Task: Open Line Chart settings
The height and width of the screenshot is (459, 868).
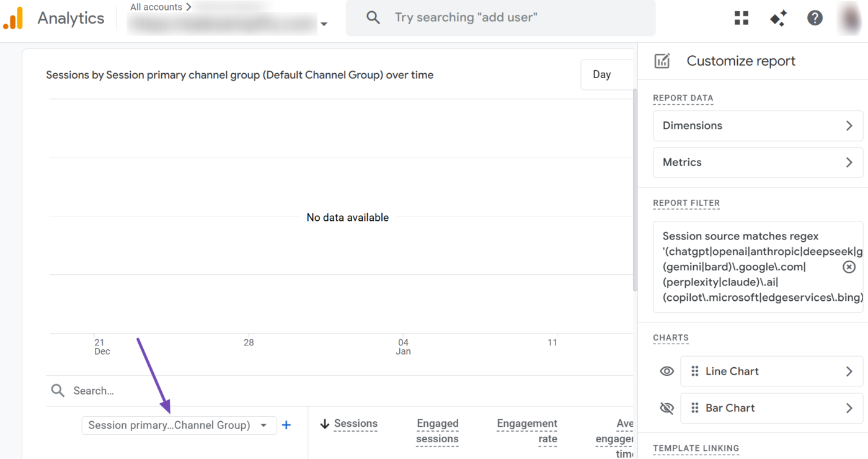Action: coord(849,370)
